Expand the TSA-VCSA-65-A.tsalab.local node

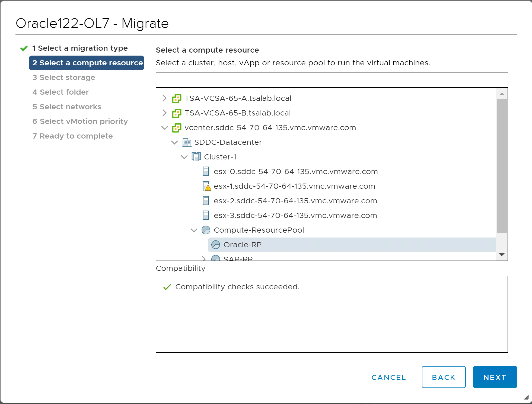pos(164,98)
